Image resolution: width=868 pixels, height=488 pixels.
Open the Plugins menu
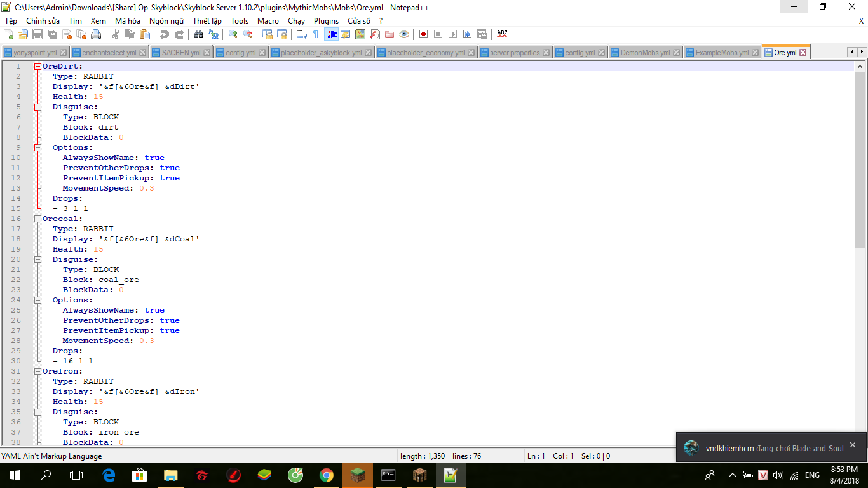click(327, 21)
